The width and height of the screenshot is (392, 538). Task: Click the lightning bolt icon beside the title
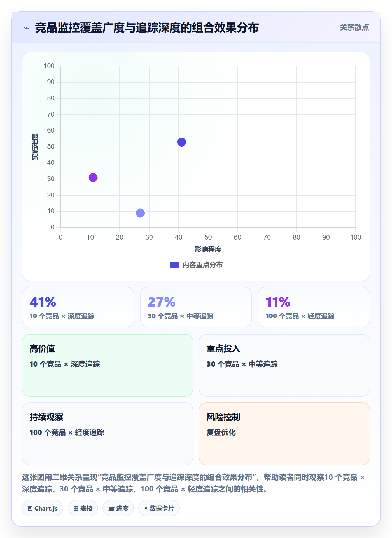coord(27,28)
